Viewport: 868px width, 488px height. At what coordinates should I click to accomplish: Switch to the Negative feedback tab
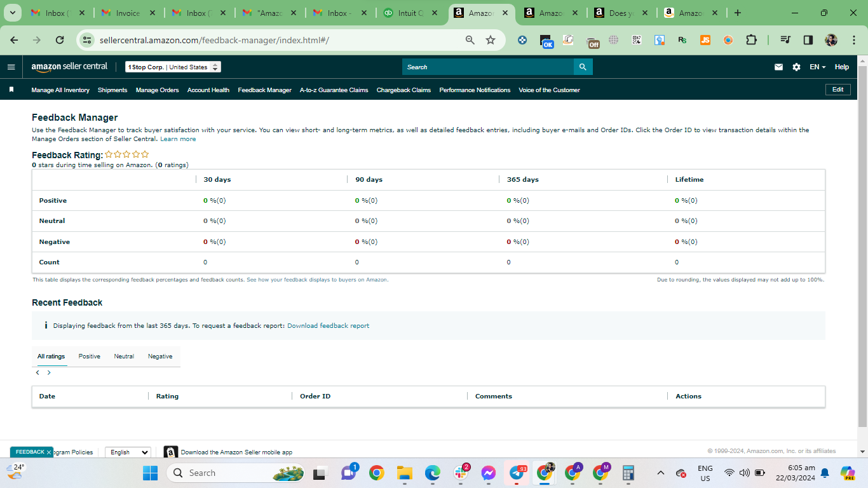click(x=160, y=356)
